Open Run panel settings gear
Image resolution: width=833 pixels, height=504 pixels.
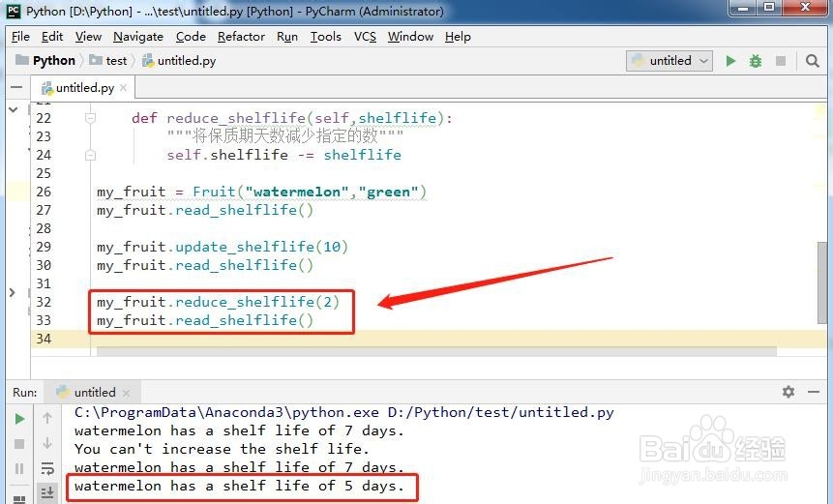788,392
